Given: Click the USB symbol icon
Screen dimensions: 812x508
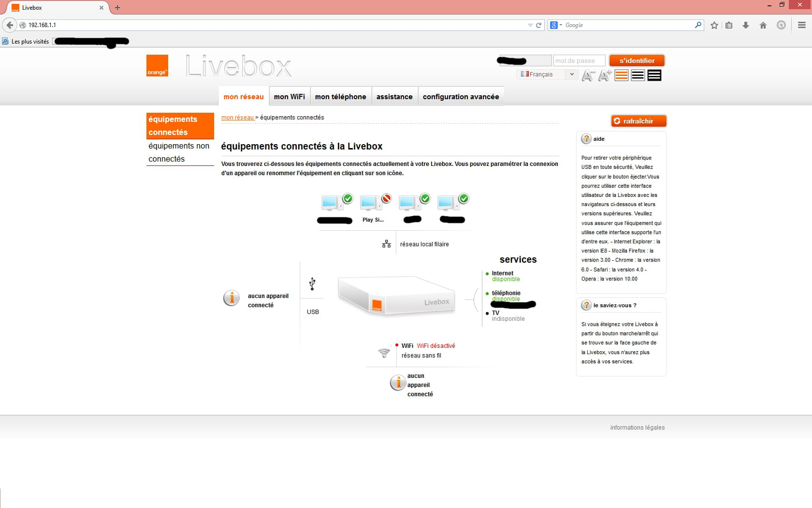Looking at the screenshot, I should tap(312, 284).
